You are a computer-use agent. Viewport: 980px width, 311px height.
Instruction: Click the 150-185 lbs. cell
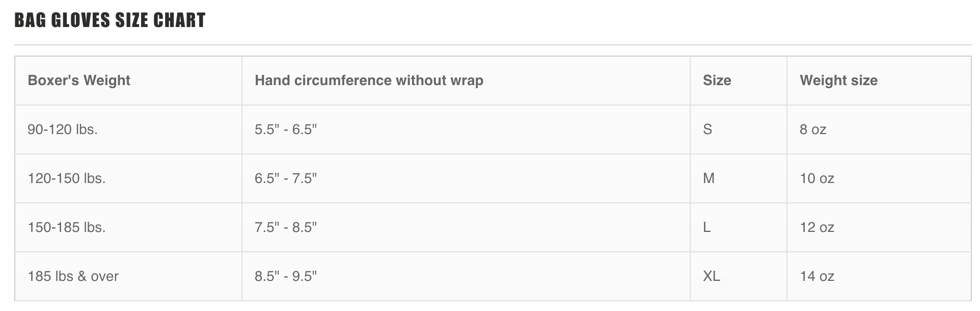click(67, 227)
